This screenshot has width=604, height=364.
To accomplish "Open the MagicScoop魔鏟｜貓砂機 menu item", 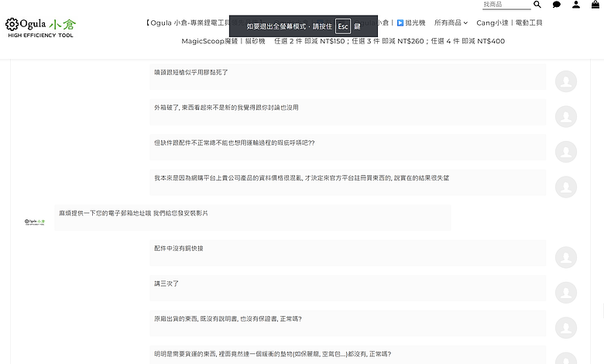I will click(x=224, y=41).
